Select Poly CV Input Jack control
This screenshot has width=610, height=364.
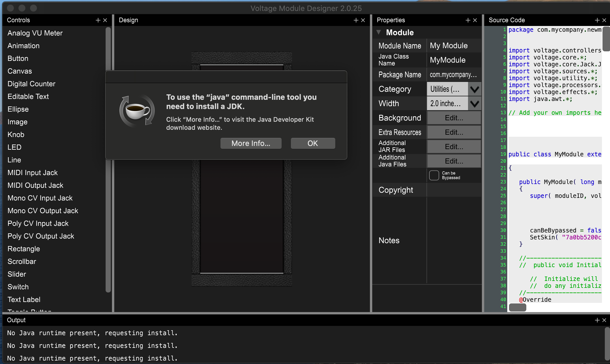point(38,224)
